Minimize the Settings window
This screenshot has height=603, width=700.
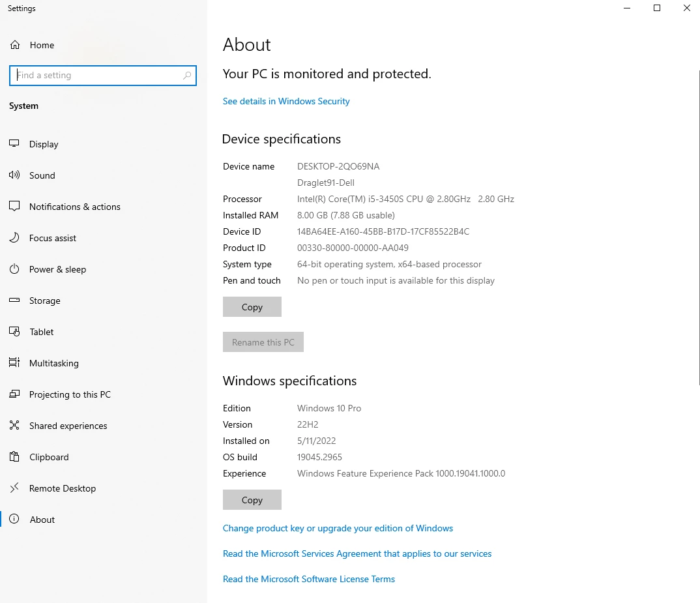click(x=627, y=8)
